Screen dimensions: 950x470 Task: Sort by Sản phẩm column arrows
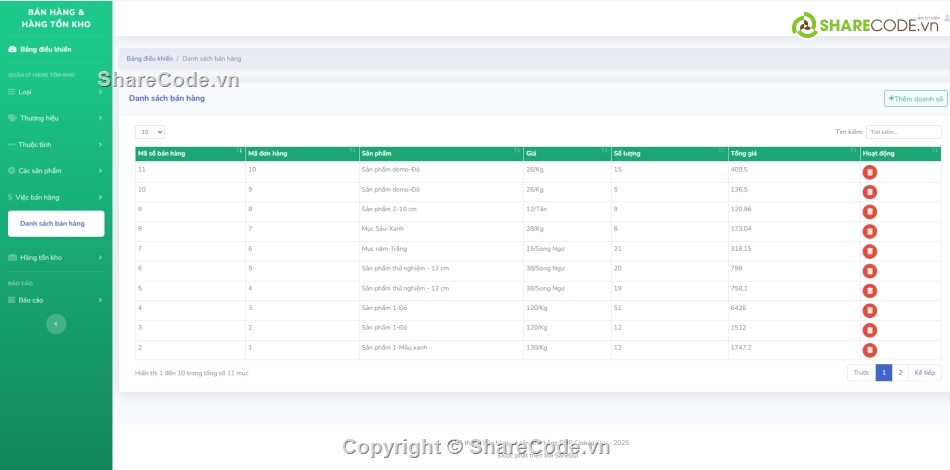(517, 151)
